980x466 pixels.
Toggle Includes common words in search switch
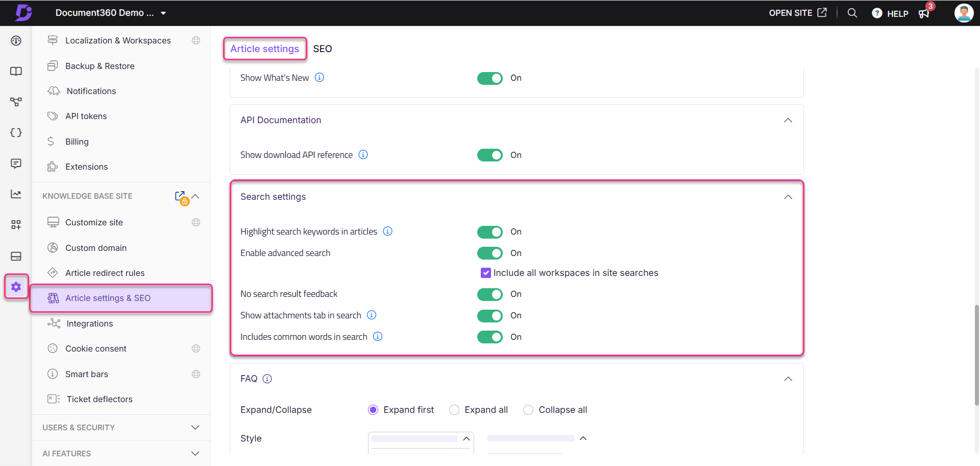[490, 337]
